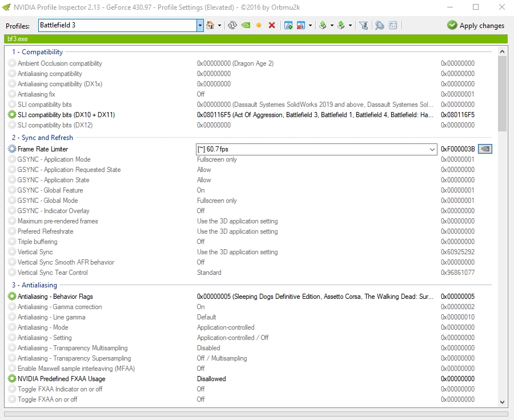This screenshot has width=514, height=420.
Task: Open dropdown next to remove application icon
Action: click(x=310, y=25)
